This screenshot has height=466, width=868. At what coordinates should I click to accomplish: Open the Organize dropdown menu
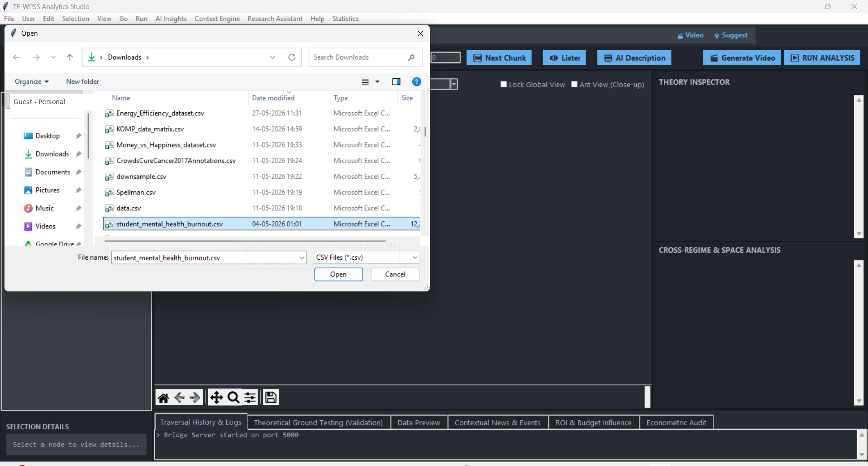click(32, 81)
